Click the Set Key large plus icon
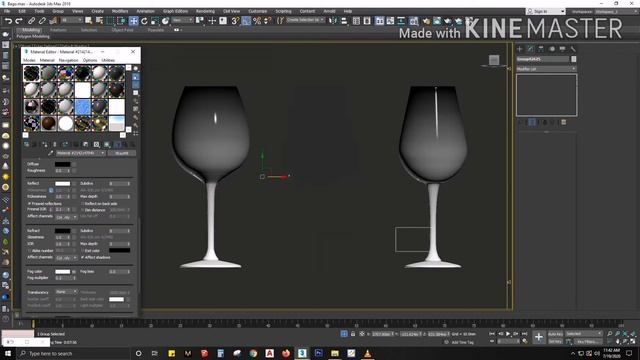The image size is (640, 360). click(539, 337)
